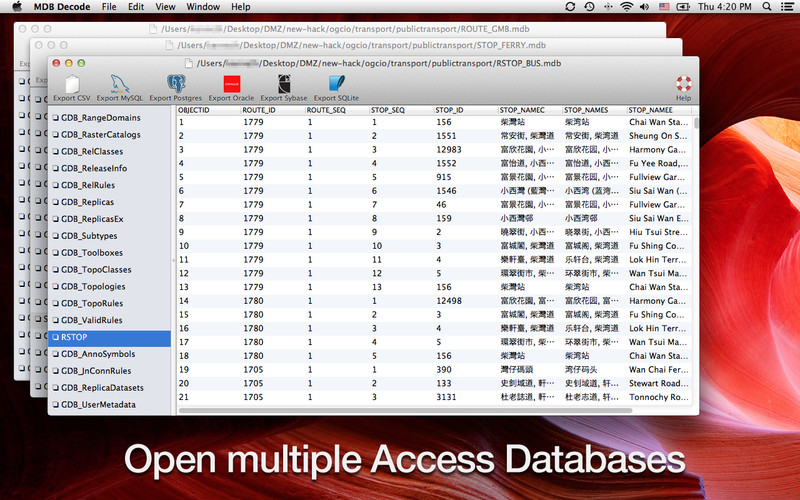Viewport: 800px width, 500px height.
Task: Click the Export Postgres elephant icon
Action: click(176, 84)
